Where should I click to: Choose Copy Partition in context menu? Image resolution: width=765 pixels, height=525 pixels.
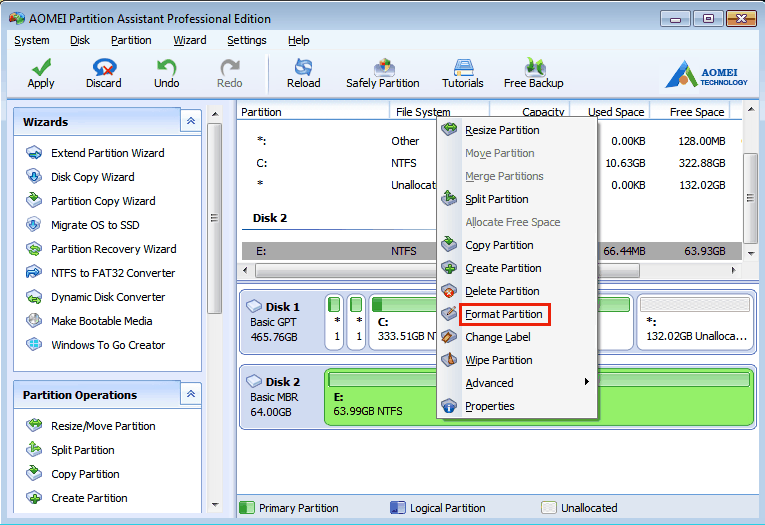coord(517,245)
